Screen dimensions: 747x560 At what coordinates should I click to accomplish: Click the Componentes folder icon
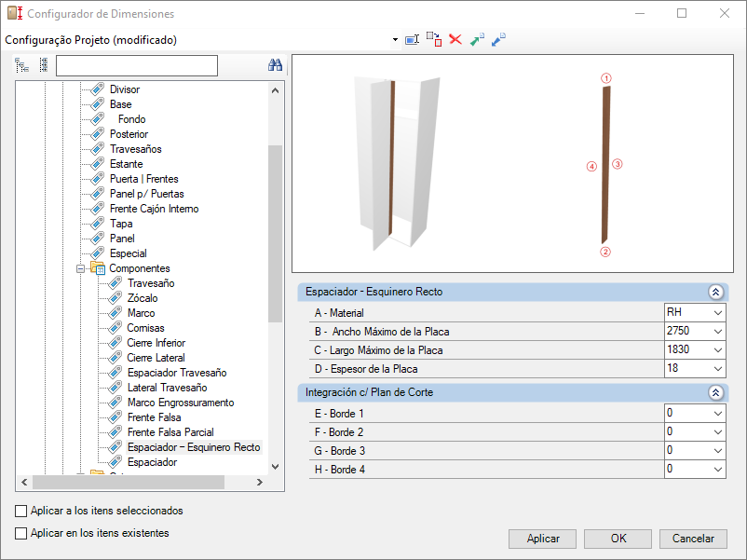tap(98, 268)
